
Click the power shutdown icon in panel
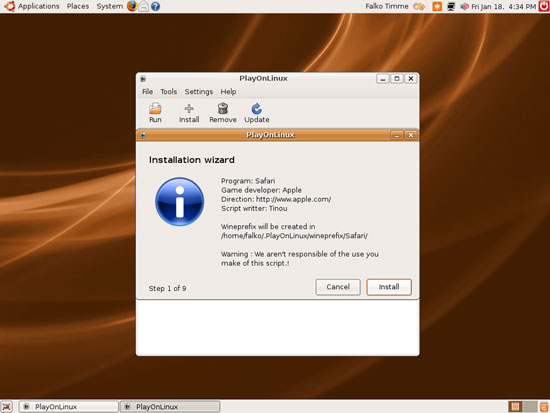tap(544, 6)
